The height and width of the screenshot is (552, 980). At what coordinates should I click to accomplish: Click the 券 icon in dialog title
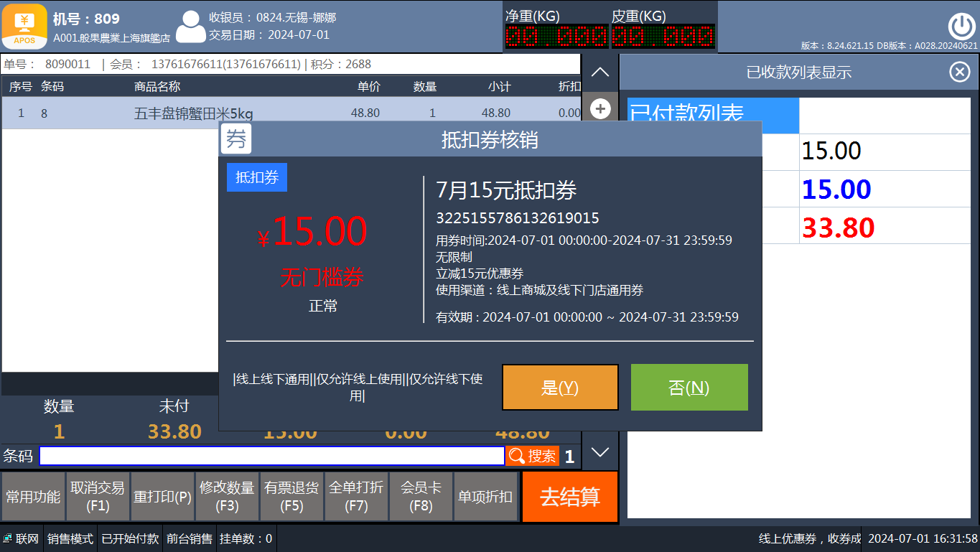click(236, 139)
